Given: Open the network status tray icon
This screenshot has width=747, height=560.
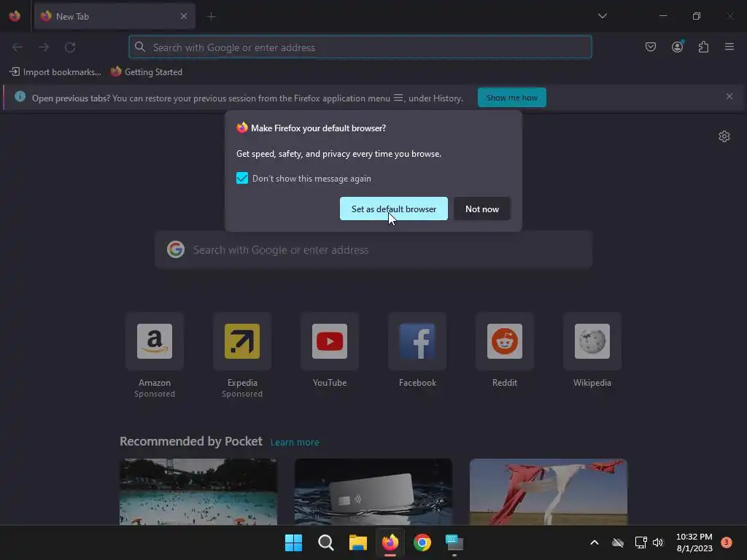Looking at the screenshot, I should pyautogui.click(x=640, y=542).
